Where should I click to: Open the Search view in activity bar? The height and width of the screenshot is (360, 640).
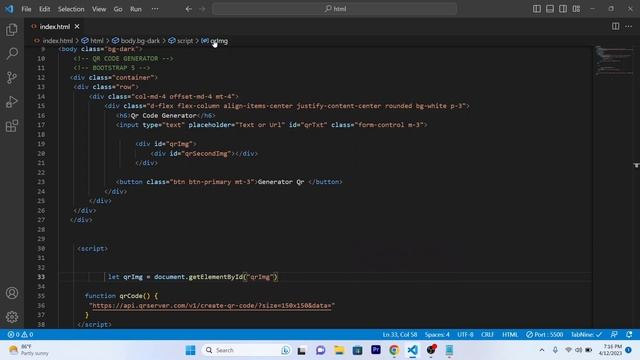click(x=12, y=53)
